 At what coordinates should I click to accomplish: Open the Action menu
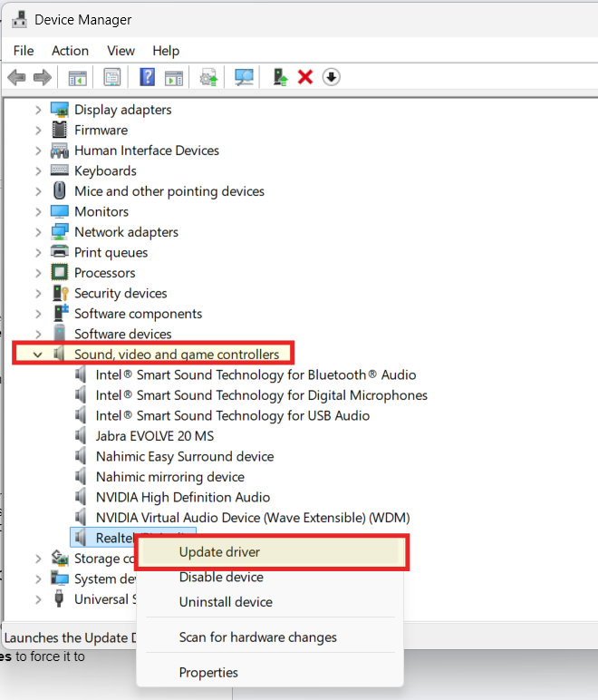(70, 51)
